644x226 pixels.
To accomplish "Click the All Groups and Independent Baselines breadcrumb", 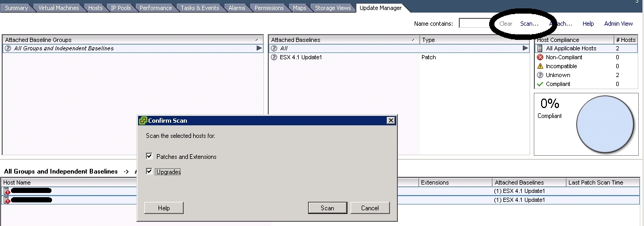I will (61, 171).
